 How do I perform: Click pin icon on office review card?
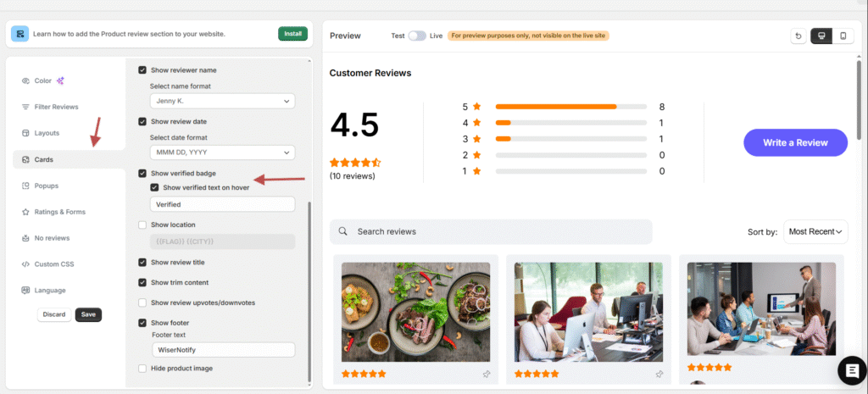[659, 374]
